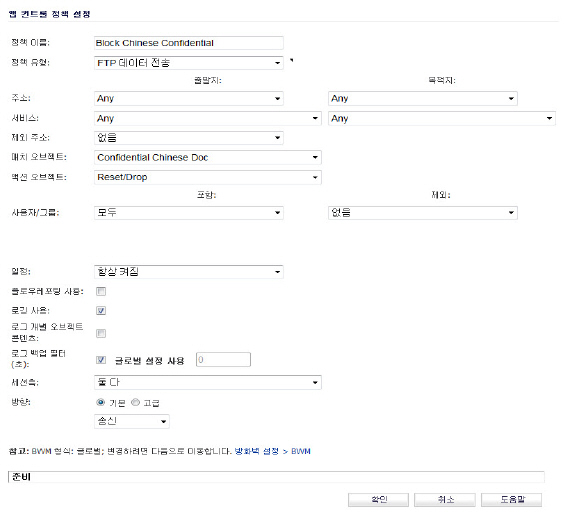Enable the flow reporting checkbox
The image size is (576, 525).
(101, 291)
